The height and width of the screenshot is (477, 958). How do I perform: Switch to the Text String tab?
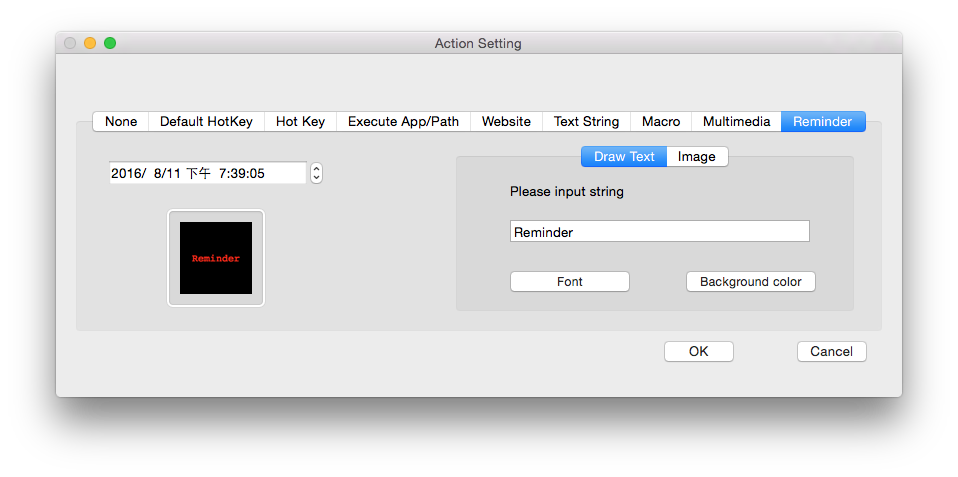point(586,121)
